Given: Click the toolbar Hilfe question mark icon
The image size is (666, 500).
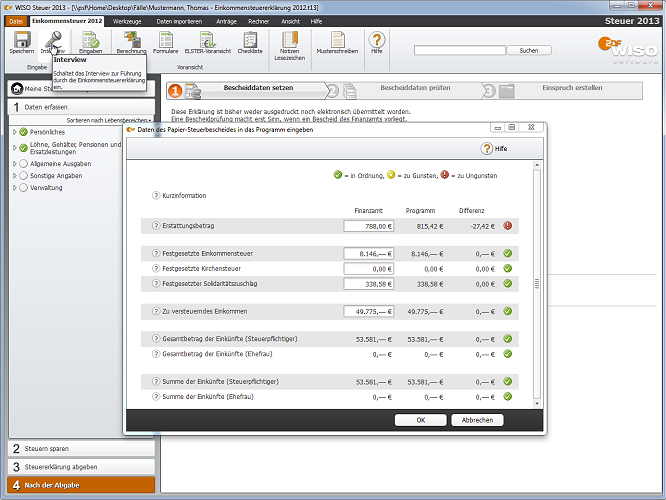Looking at the screenshot, I should click(377, 40).
